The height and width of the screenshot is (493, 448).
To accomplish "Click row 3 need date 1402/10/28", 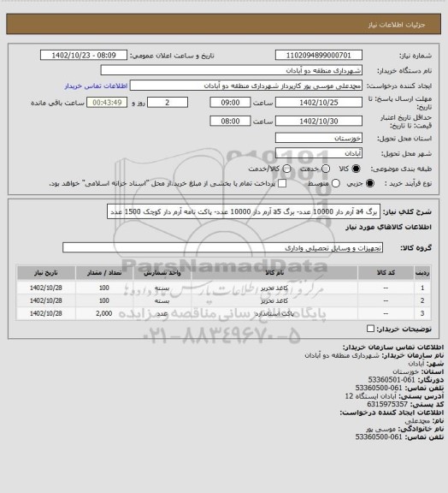I will [46, 313].
